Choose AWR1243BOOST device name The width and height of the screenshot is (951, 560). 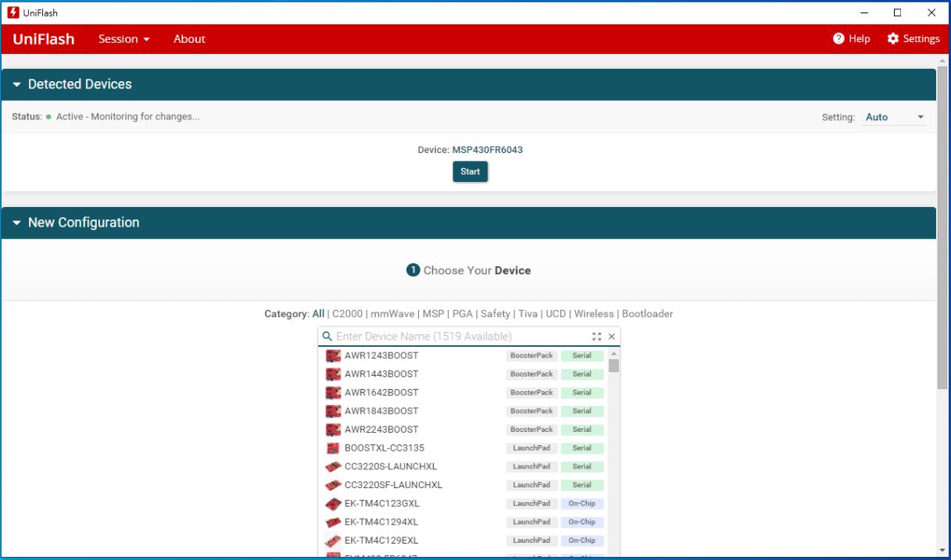point(381,355)
